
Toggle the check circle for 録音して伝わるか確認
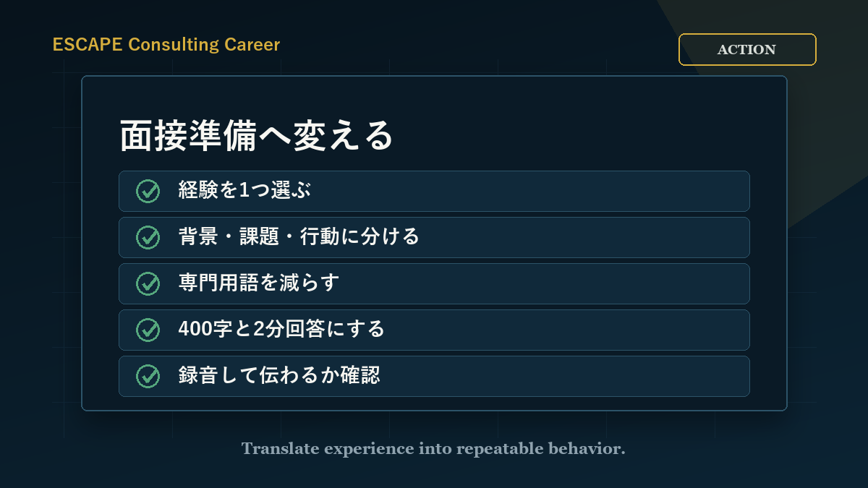click(148, 377)
